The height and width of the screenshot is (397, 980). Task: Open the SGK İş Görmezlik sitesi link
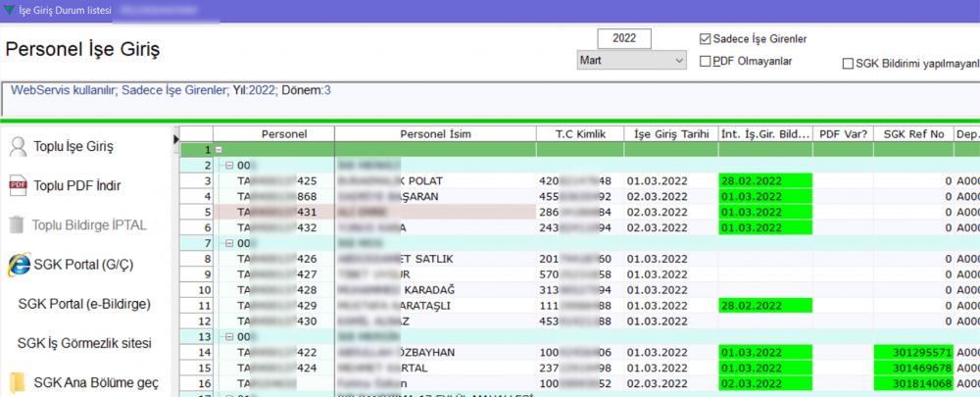click(86, 343)
